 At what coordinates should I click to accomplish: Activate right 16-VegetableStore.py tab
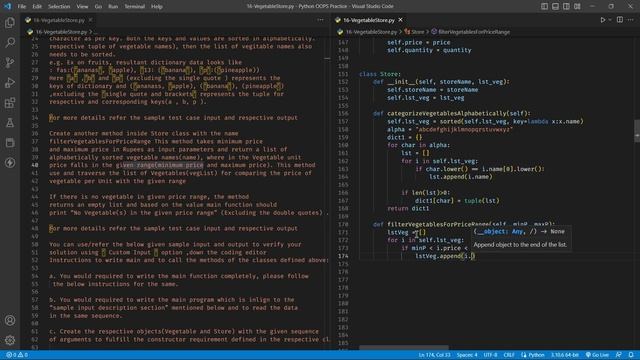369,20
